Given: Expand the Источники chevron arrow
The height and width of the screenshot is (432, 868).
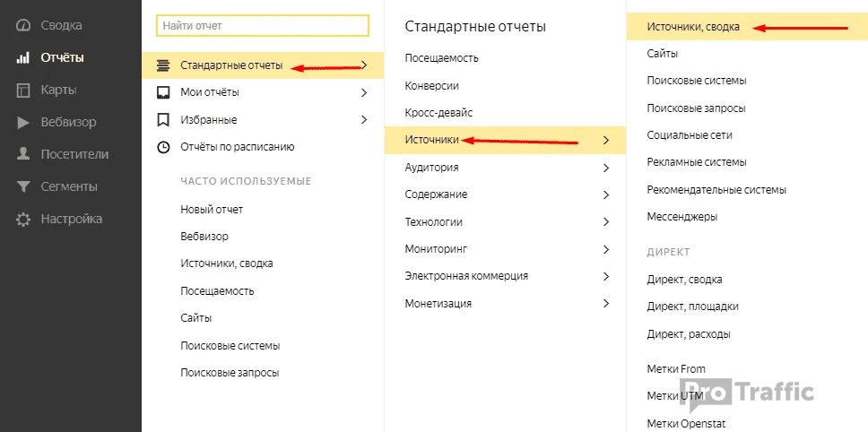Looking at the screenshot, I should (x=607, y=141).
